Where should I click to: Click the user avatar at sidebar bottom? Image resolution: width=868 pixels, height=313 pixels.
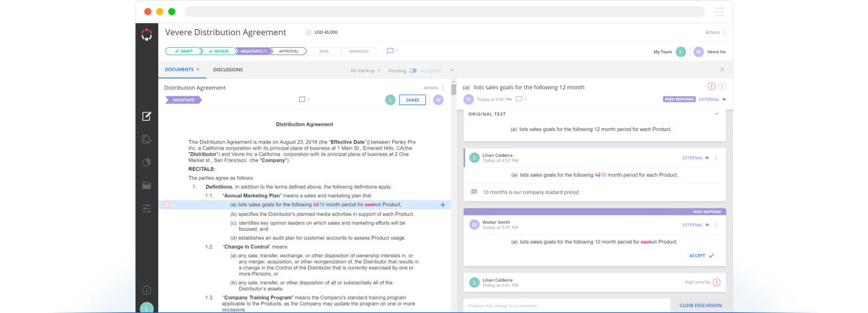(147, 308)
